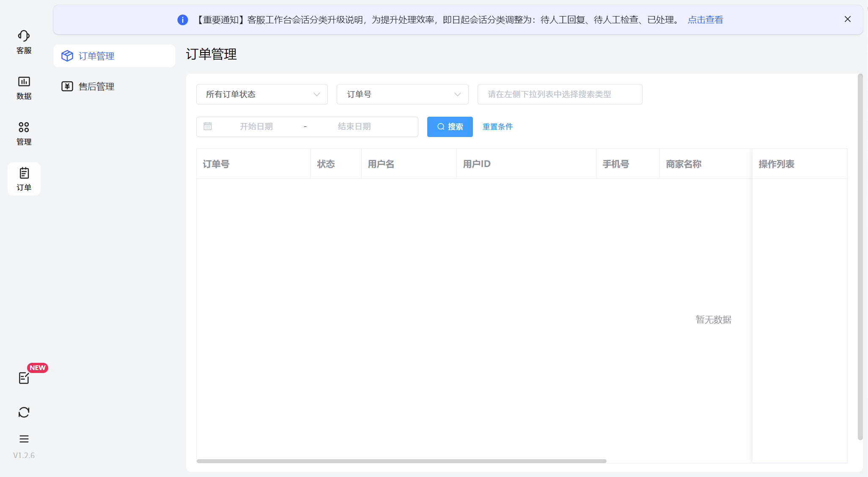Select the 订单 sidebar icon
The width and height of the screenshot is (868, 477).
[24, 178]
